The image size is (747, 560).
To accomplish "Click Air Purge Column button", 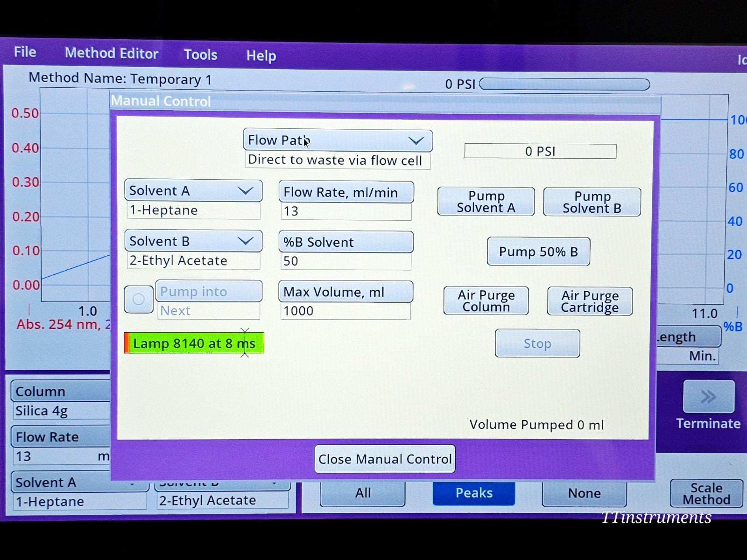I will click(x=486, y=301).
